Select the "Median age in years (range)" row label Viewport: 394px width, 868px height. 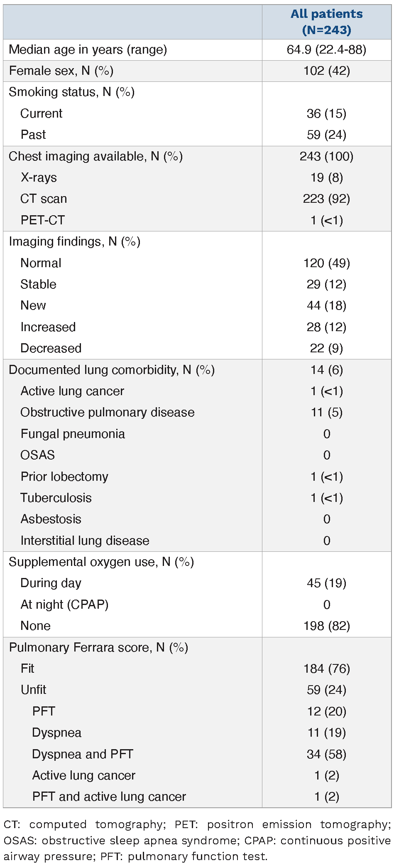pos(88,50)
